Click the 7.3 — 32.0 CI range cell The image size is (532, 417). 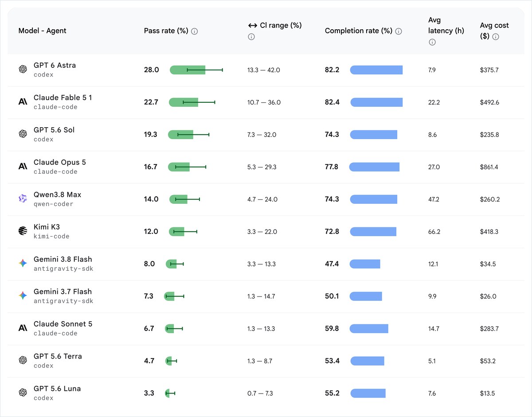click(262, 135)
